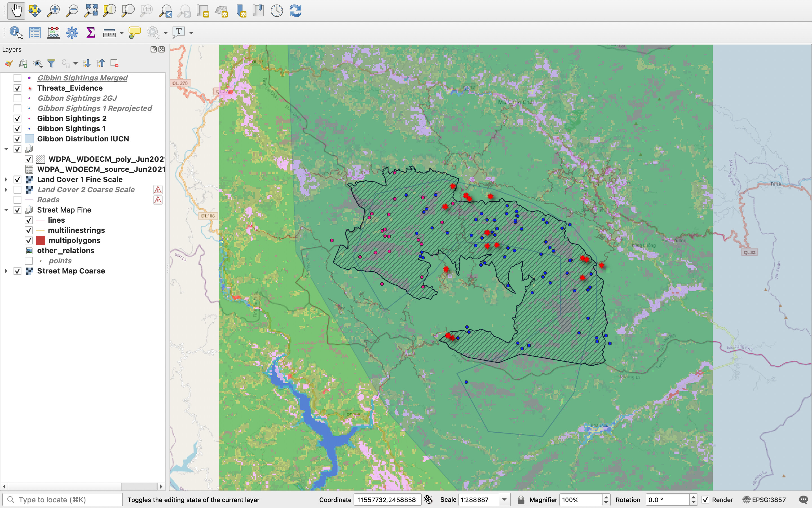The width and height of the screenshot is (812, 508).
Task: Click Zoom to Layer icon
Action: tap(128, 11)
